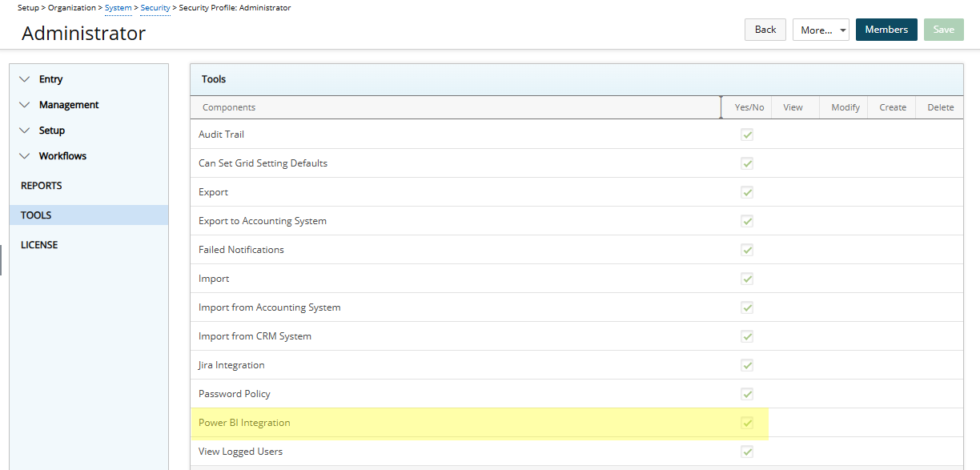Open the System breadcrumb link
The image size is (980, 470).
coord(118,7)
